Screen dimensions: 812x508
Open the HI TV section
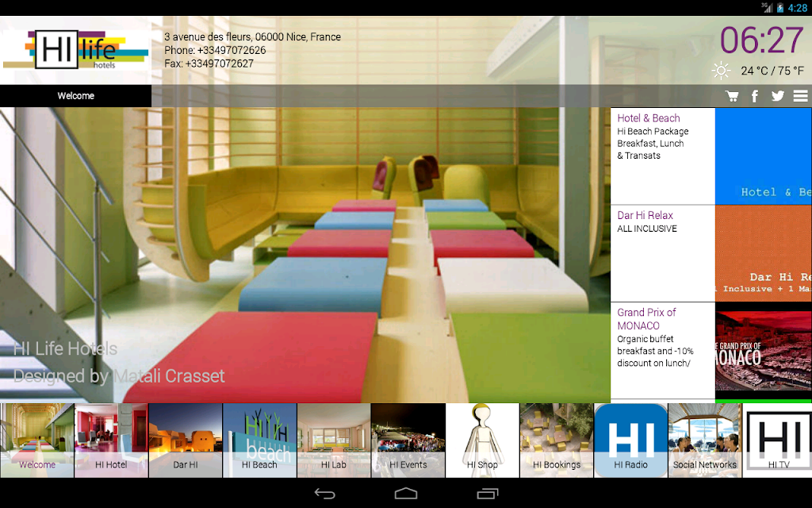(x=777, y=440)
